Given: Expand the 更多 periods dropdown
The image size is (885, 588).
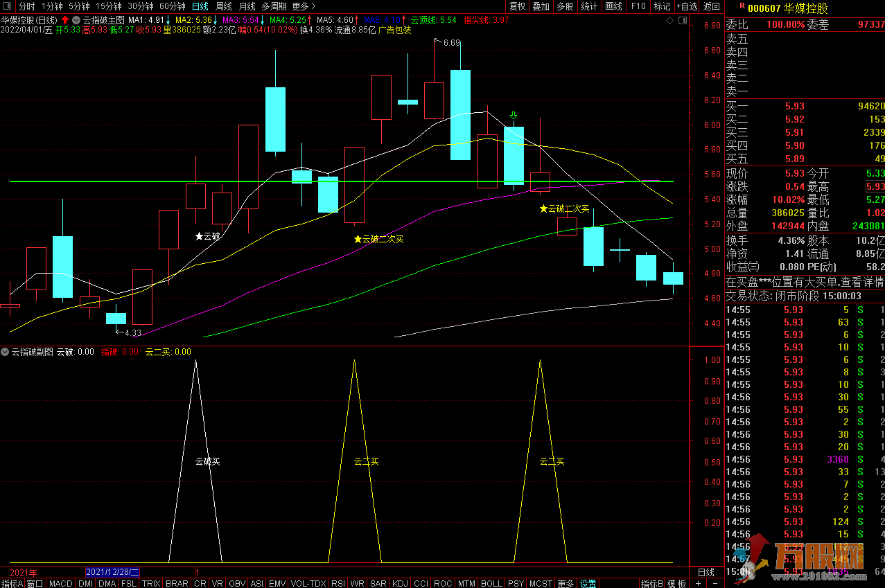Looking at the screenshot, I should pos(304,6).
